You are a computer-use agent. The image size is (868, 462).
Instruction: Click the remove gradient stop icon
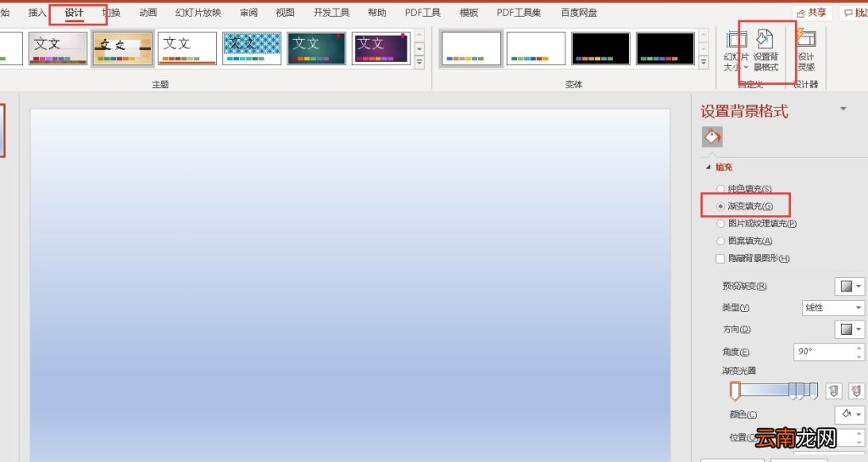(x=855, y=390)
